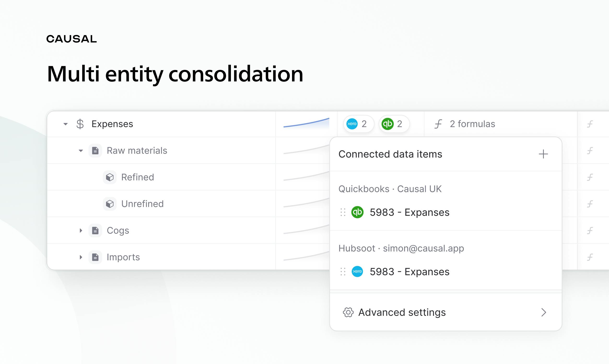Click the Expenses sparkline chart
This screenshot has height=364, width=609.
[x=306, y=123]
